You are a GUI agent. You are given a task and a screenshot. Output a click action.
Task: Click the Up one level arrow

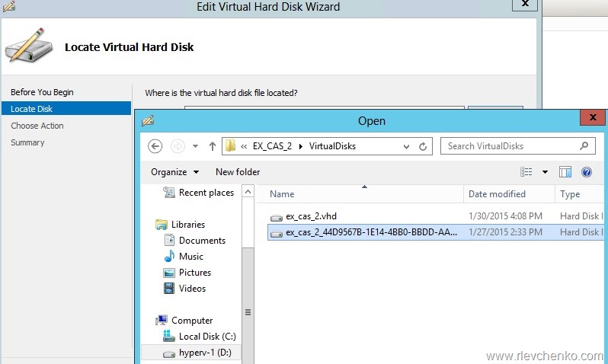coord(212,146)
